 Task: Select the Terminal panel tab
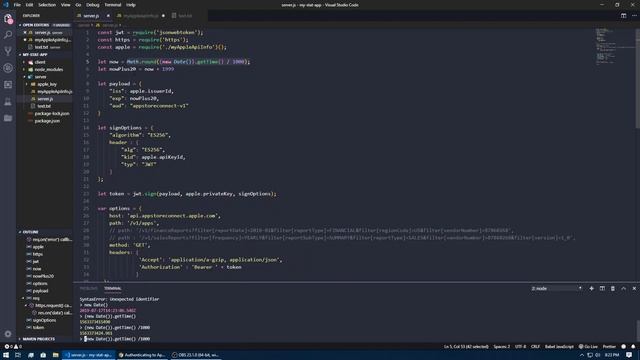[x=113, y=288]
